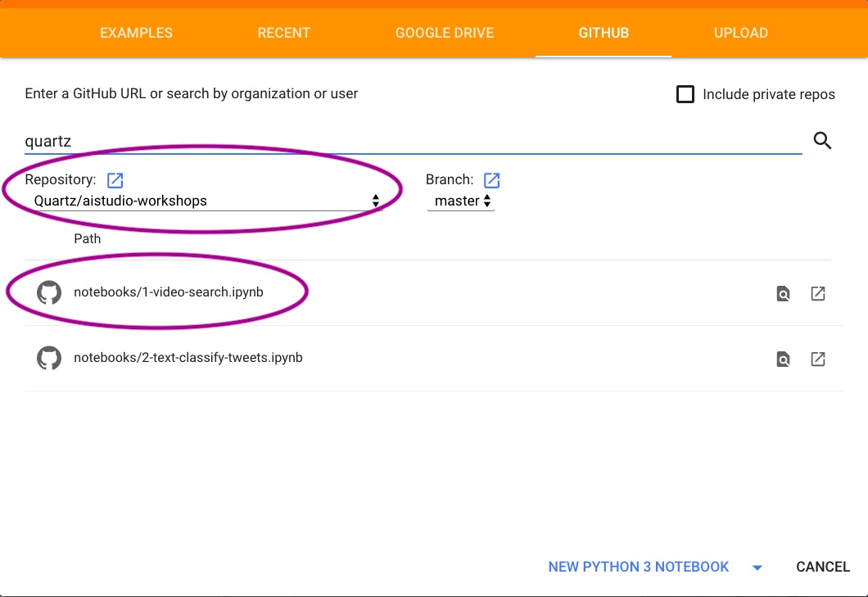
Task: Switch to the Examples tab
Action: (136, 33)
